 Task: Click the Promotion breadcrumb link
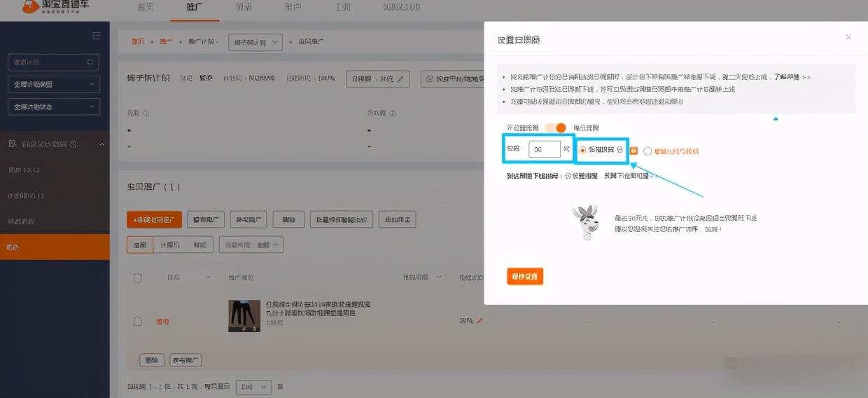166,42
